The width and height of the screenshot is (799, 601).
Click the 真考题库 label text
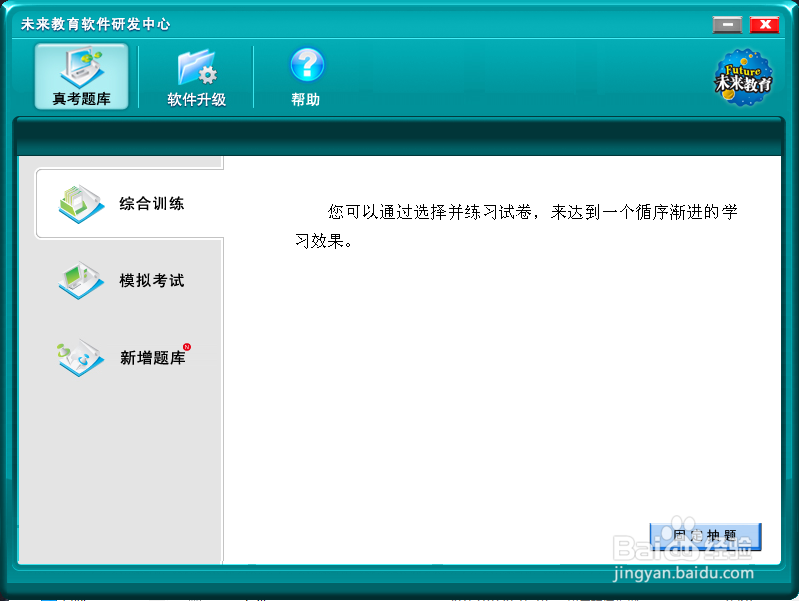(82, 99)
